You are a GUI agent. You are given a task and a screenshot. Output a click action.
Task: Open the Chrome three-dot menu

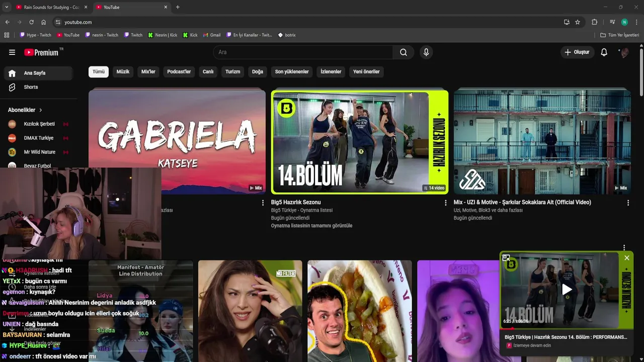click(x=636, y=22)
